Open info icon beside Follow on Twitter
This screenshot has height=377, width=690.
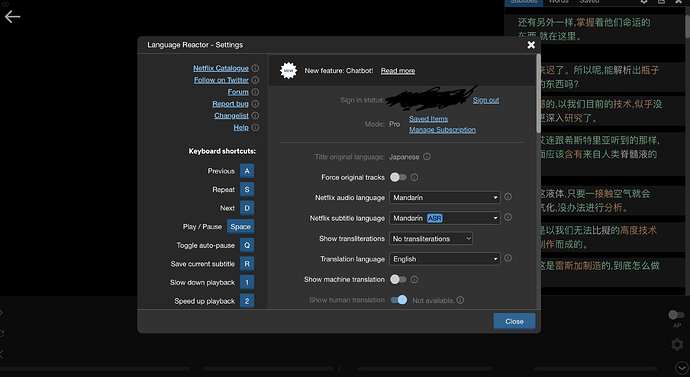(255, 80)
